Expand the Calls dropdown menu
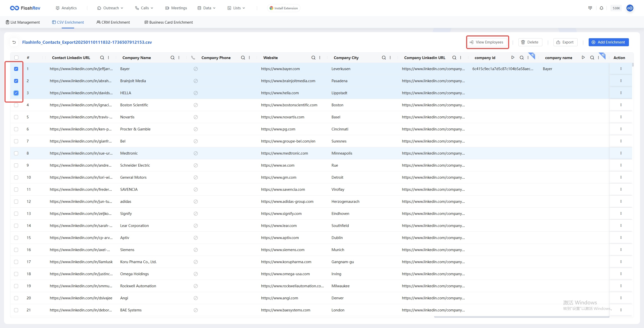This screenshot has height=328, width=644. [144, 8]
